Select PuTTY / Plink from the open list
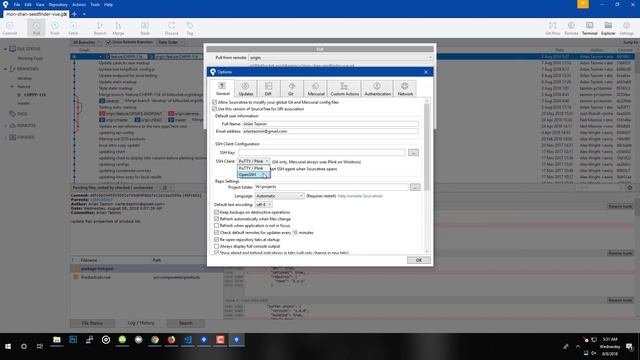 pos(253,168)
